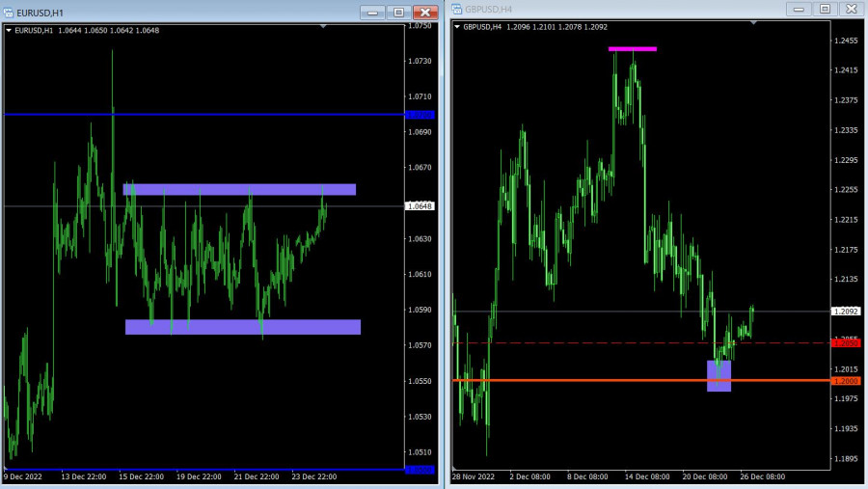Select the lower purple rectangle on EURUSD chart
The height and width of the screenshot is (489, 868).
(242, 327)
